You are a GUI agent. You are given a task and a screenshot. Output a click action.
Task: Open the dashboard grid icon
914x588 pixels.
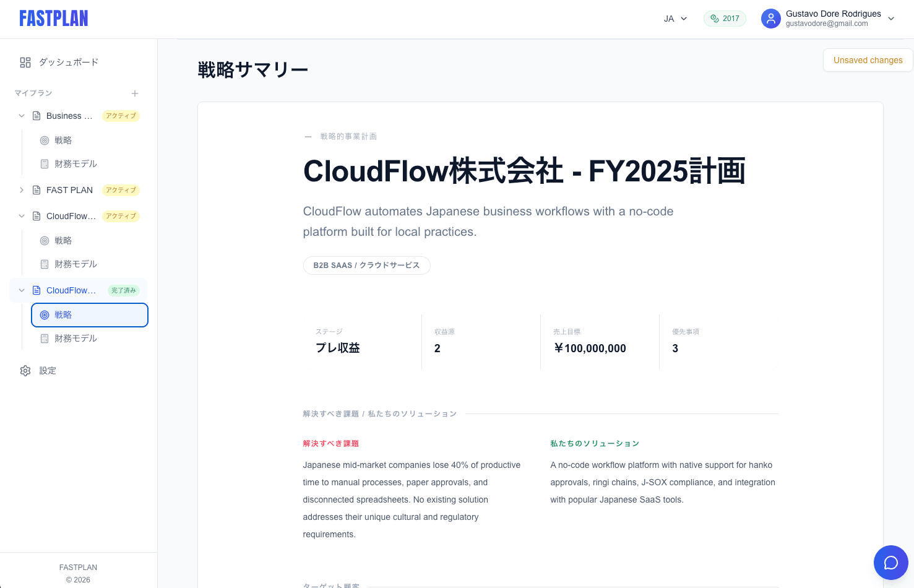25,63
